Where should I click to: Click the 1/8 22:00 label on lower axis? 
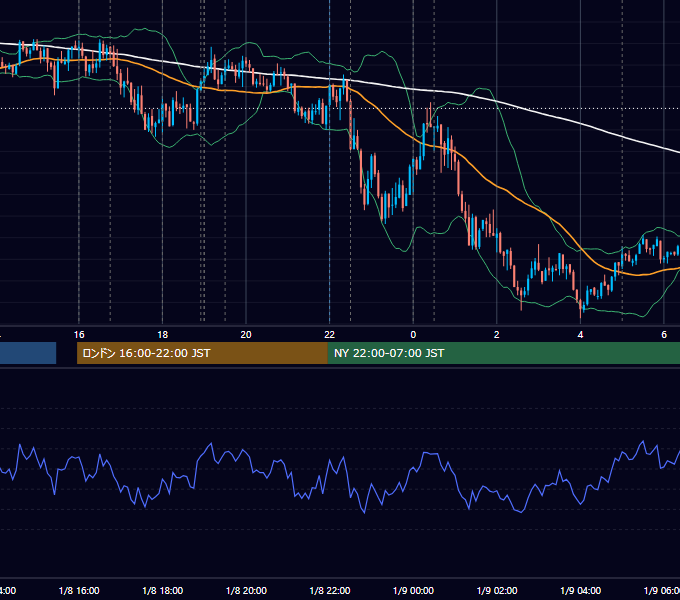coord(330,590)
